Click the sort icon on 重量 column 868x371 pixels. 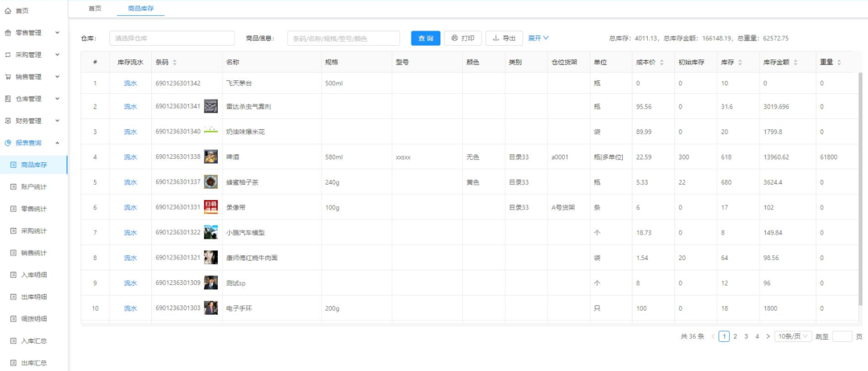pos(840,63)
